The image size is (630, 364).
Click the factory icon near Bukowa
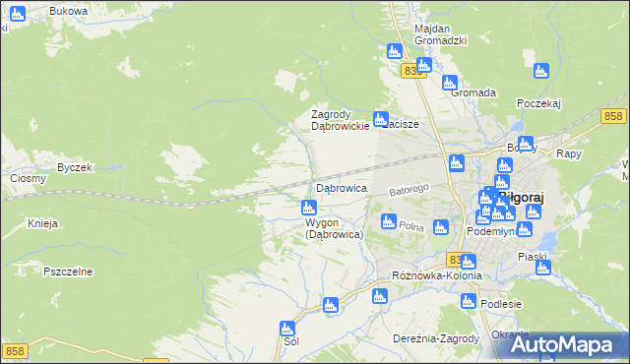click(x=18, y=14)
